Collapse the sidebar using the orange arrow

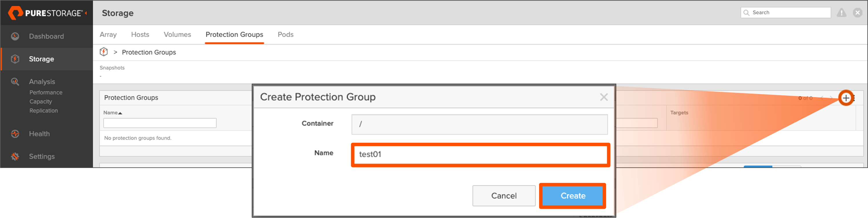coord(86,13)
